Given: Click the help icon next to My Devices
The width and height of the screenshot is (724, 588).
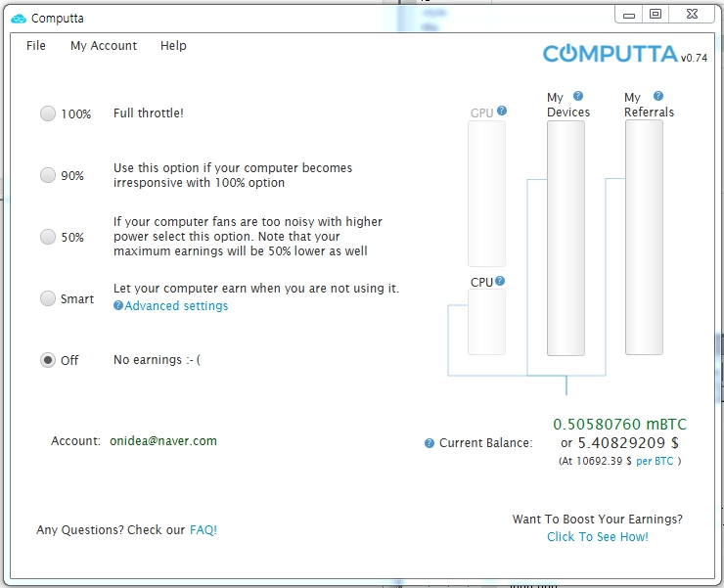Looking at the screenshot, I should tap(578, 96).
